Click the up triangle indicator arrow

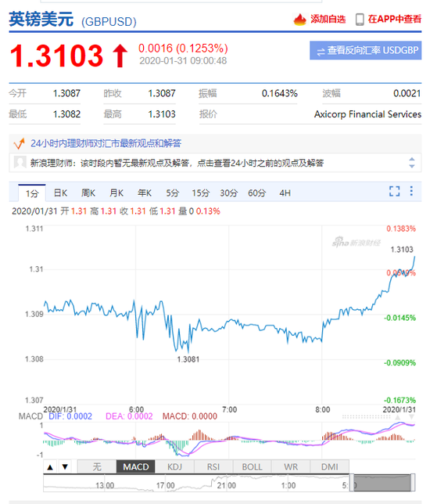50,467
